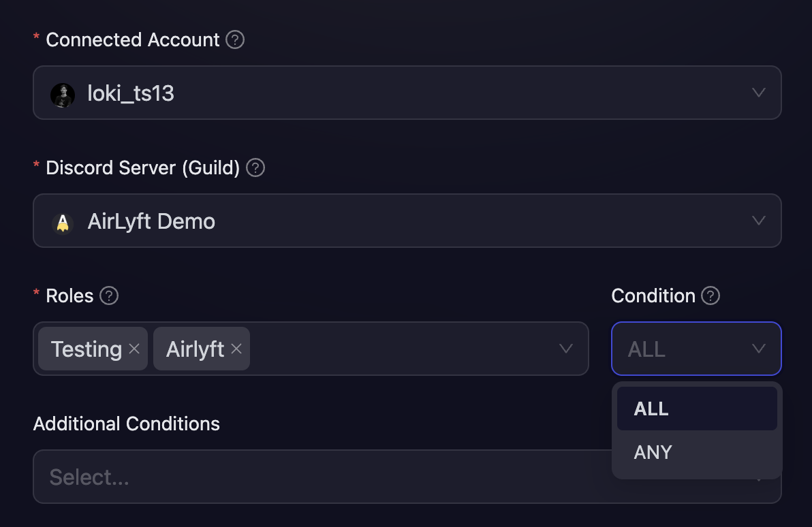
Task: Expand the Discord Server (Guild) dropdown
Action: (x=758, y=221)
